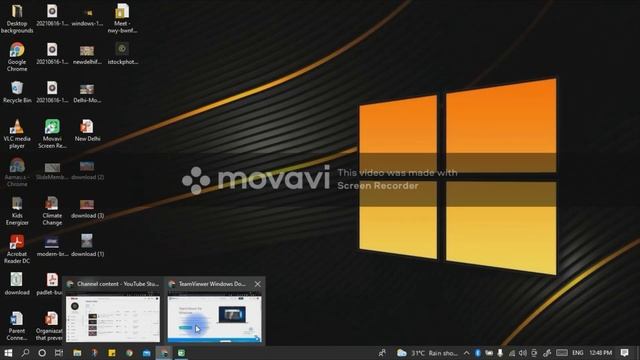Select the modern-br... file icon

52,245
